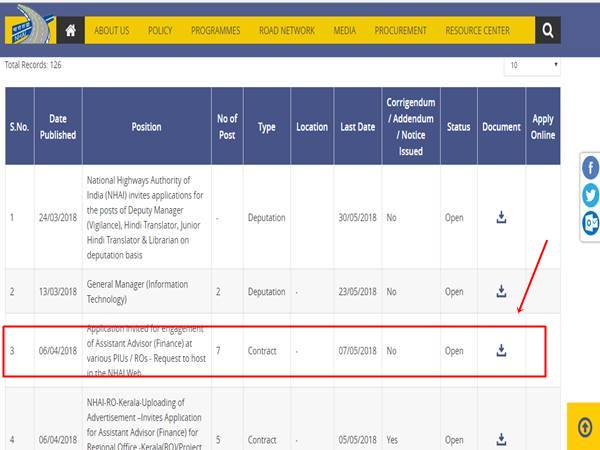Click the Position column header
The image size is (600, 450).
tap(147, 127)
